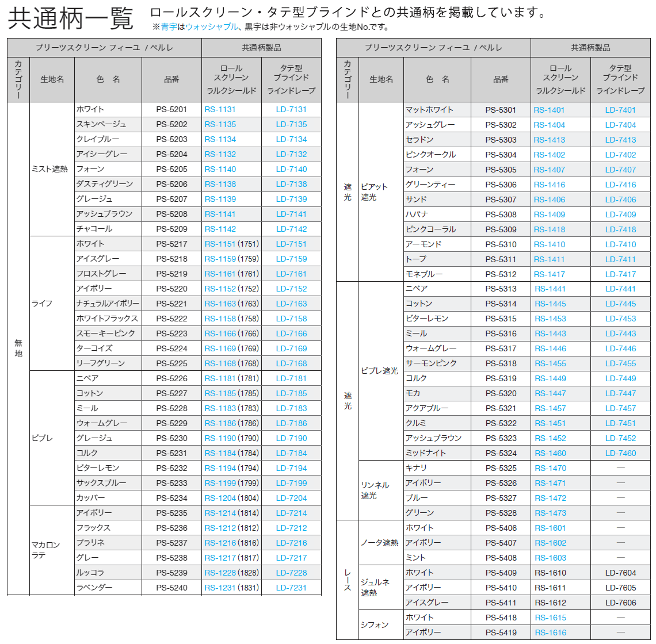The width and height of the screenshot is (656, 644).
Task: Select the 共通柄製品 header in left table
Action: [x=261, y=48]
